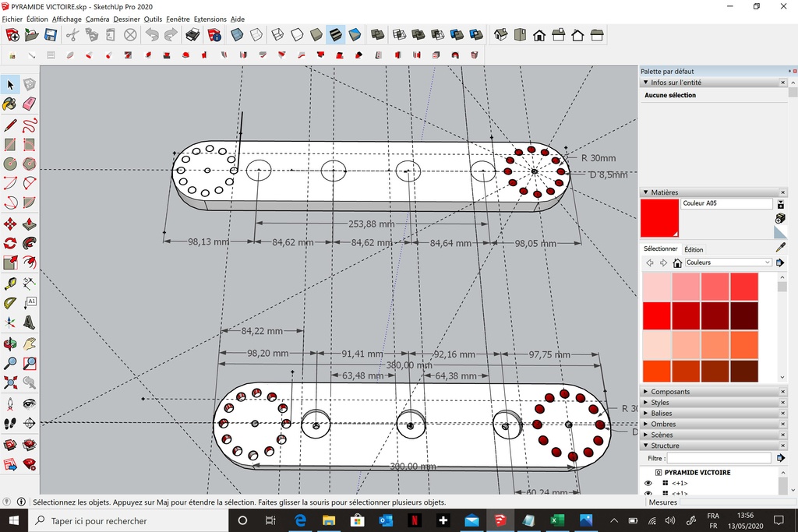Click the Structure Filtre input field

coord(719,458)
